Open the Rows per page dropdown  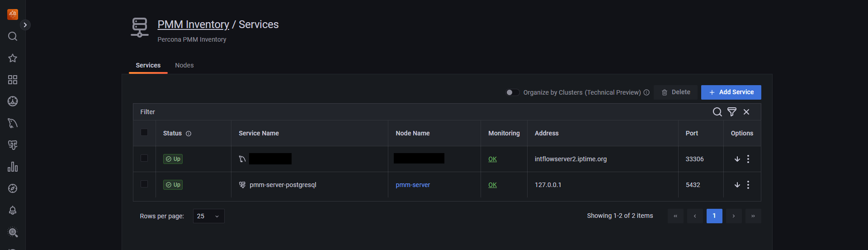coord(208,216)
